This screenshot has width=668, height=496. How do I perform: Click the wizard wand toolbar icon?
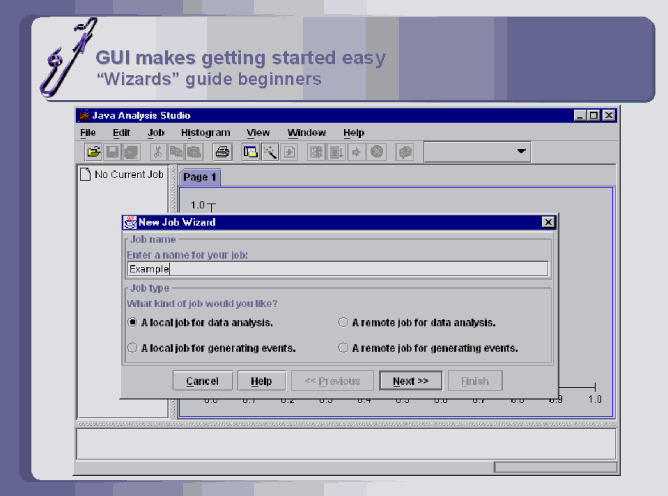[x=270, y=152]
